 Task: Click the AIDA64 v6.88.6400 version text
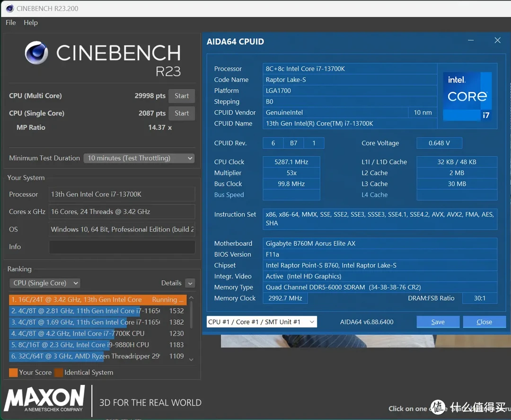(x=367, y=322)
